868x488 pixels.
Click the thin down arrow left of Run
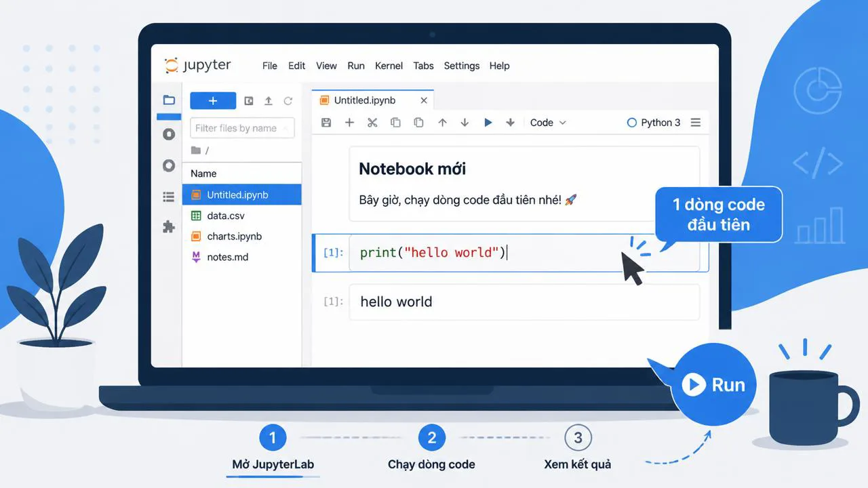click(465, 123)
